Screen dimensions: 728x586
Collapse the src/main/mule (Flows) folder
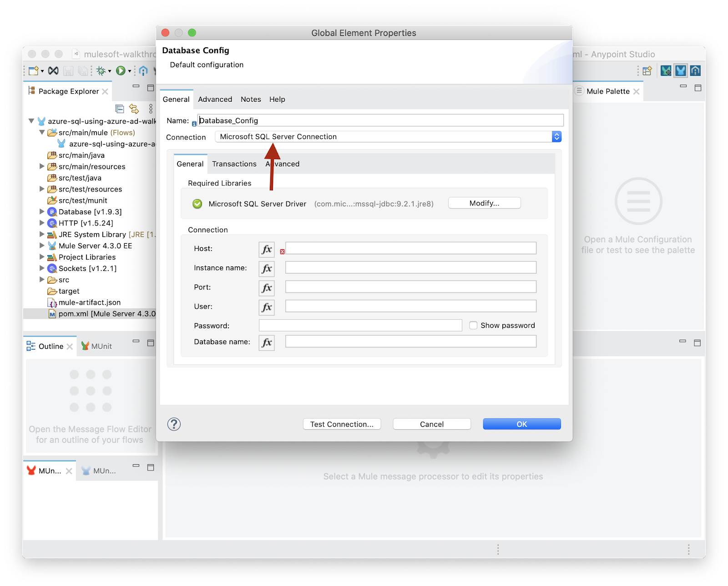point(42,133)
